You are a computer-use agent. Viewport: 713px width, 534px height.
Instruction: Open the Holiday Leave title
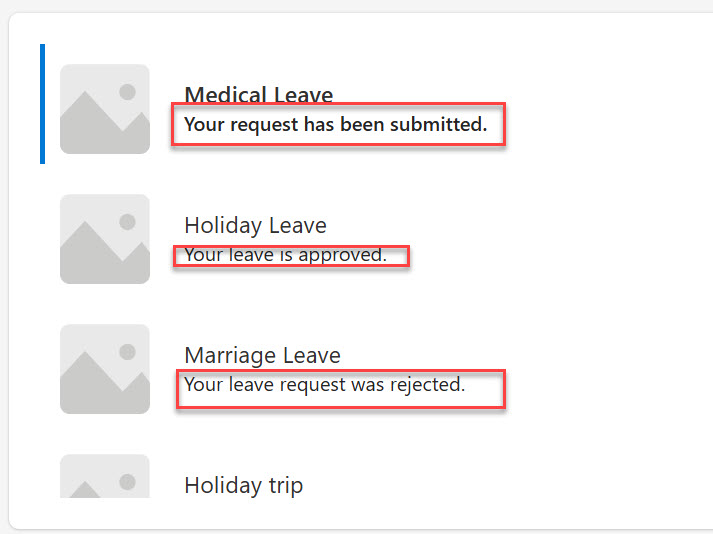pos(255,226)
